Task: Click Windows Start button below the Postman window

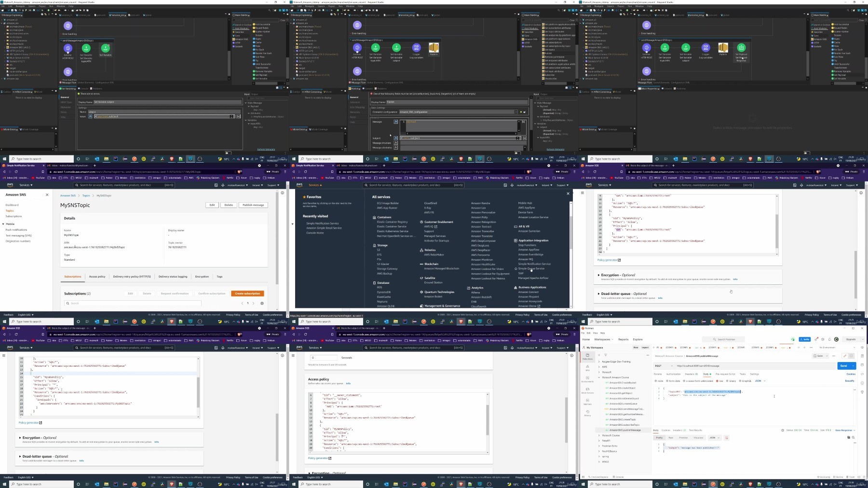Action: 584,484
